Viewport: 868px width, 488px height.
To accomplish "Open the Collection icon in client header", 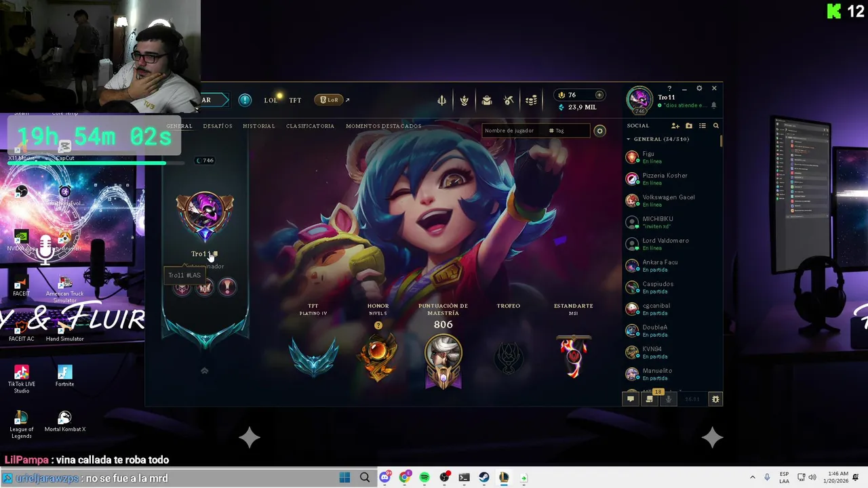I will click(x=464, y=100).
